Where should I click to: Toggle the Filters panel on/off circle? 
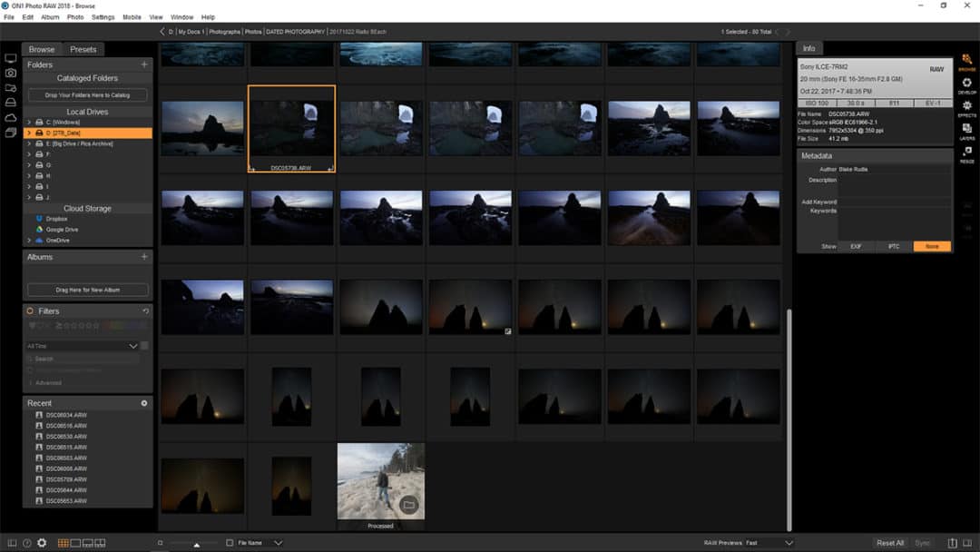(30, 310)
